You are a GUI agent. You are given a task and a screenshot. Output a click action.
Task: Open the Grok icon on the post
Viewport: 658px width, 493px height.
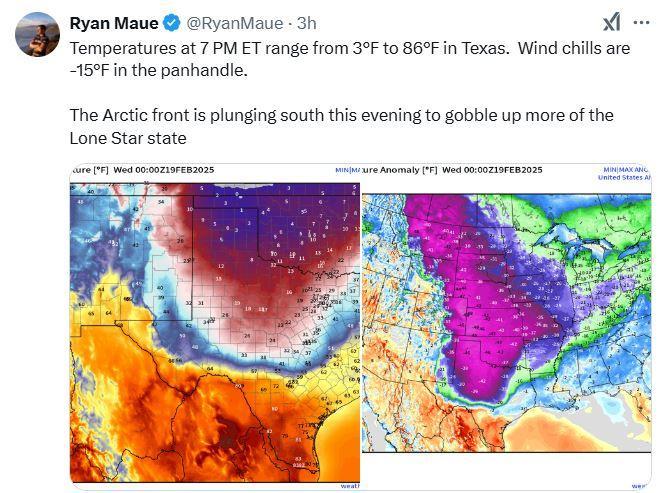click(611, 23)
